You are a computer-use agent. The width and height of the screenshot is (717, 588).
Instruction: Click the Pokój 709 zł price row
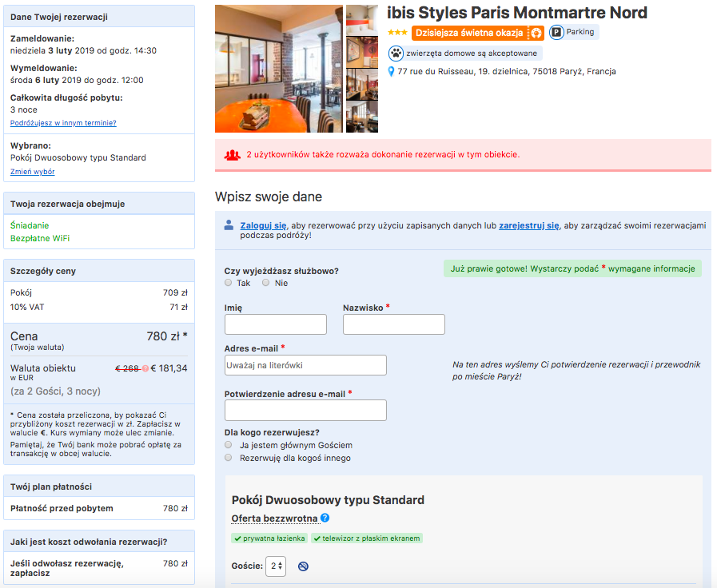tap(99, 293)
